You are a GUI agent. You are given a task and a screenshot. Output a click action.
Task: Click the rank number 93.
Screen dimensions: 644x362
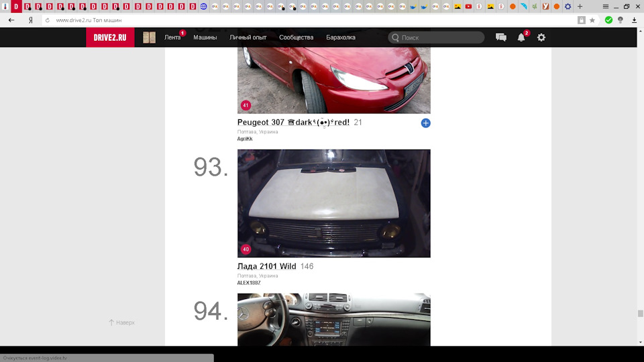(x=211, y=167)
